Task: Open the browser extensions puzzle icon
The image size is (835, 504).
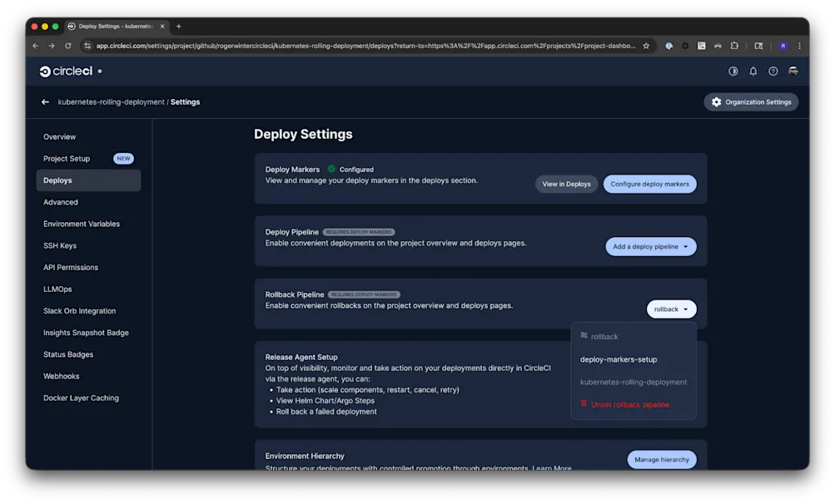Action: click(734, 46)
